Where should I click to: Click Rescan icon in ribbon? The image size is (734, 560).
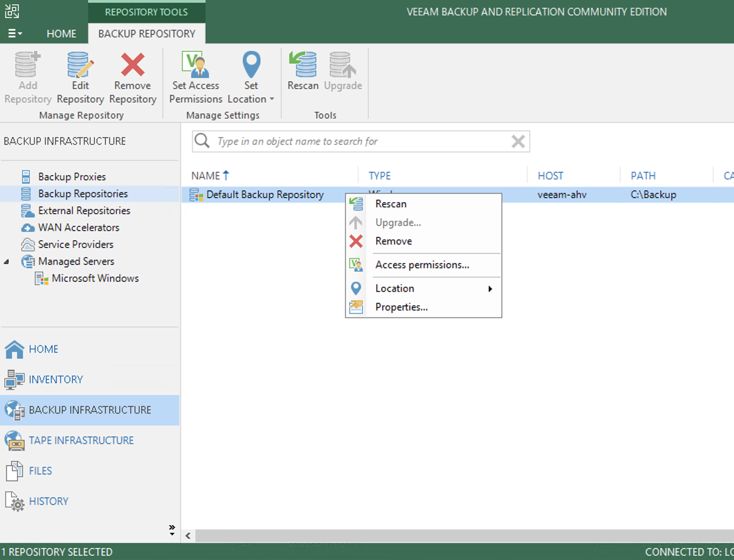[303, 64]
